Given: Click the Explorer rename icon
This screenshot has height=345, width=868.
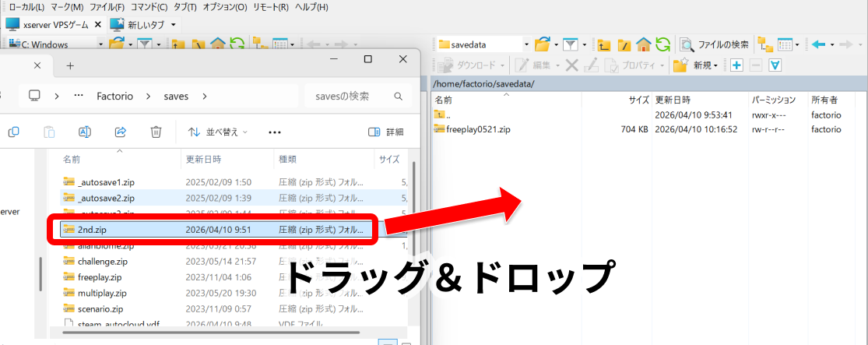Looking at the screenshot, I should pos(86,132).
